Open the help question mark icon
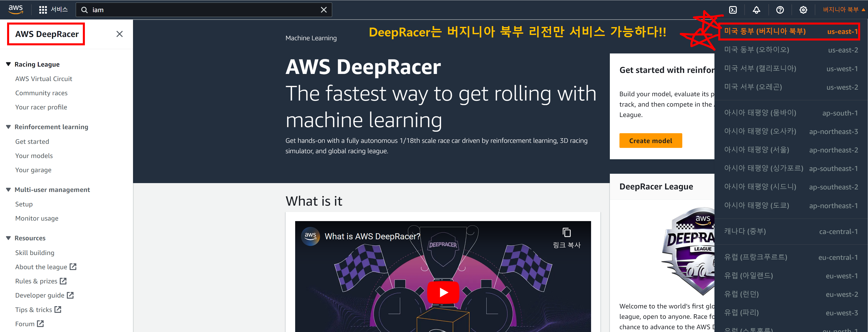This screenshot has width=868, height=332. pyautogui.click(x=780, y=10)
